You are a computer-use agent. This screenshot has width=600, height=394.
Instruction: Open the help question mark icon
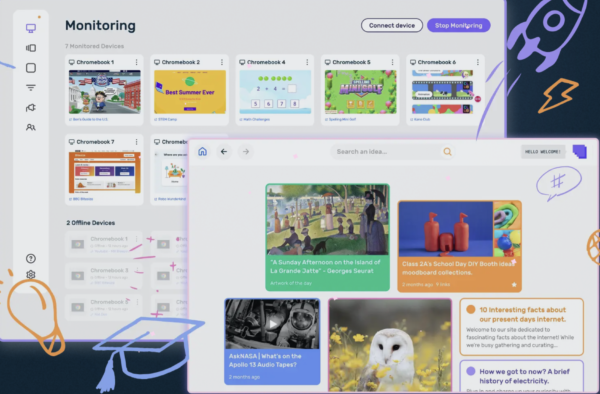pyautogui.click(x=31, y=259)
